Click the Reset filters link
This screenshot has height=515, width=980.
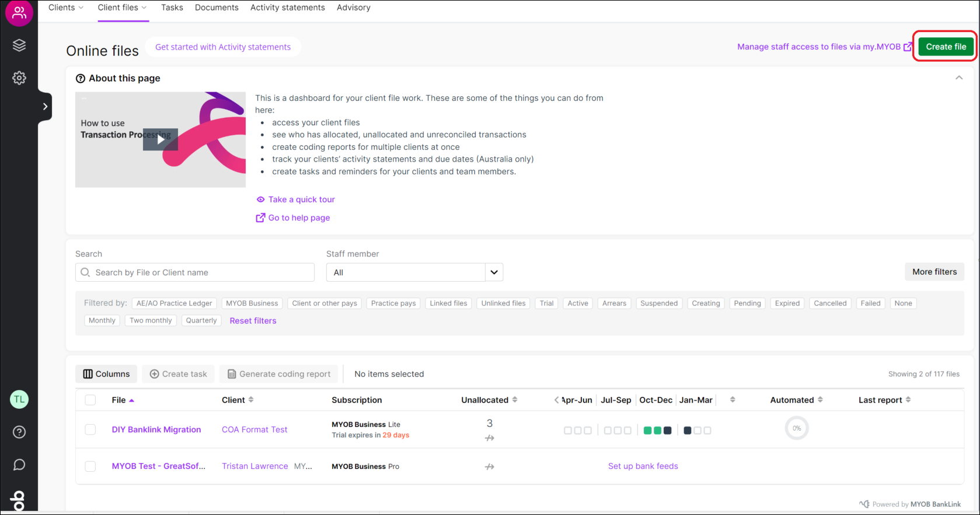[x=253, y=321]
